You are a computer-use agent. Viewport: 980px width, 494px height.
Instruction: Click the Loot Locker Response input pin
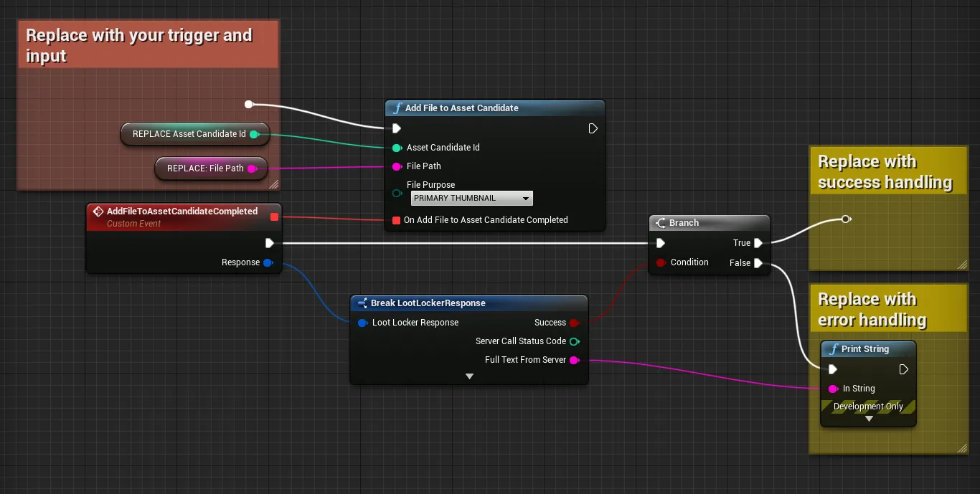362,323
